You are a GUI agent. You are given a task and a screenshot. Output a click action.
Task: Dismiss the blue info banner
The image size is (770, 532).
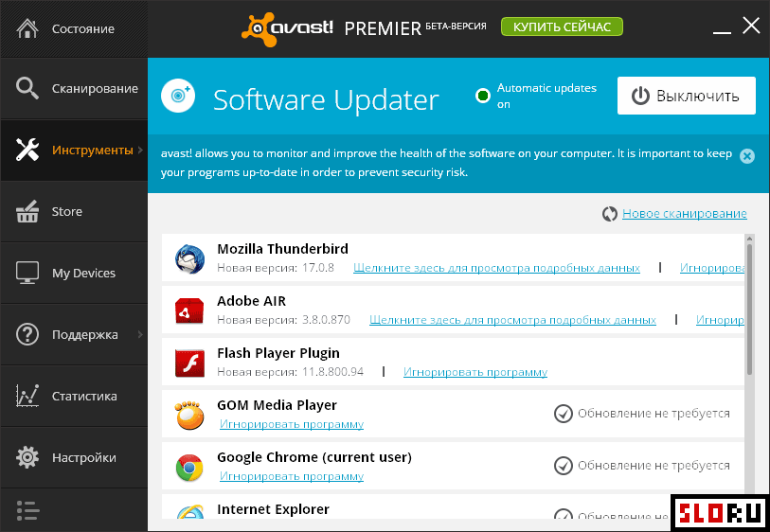click(x=747, y=156)
